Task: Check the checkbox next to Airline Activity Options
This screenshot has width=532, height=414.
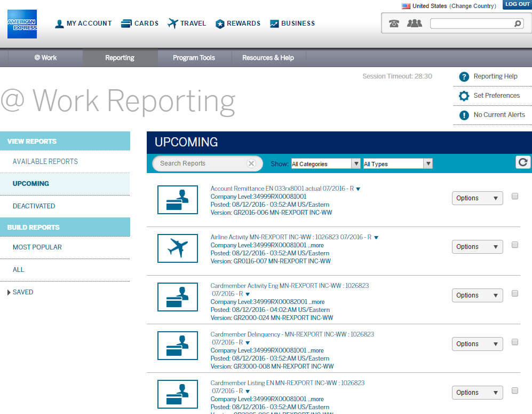Action: (514, 244)
